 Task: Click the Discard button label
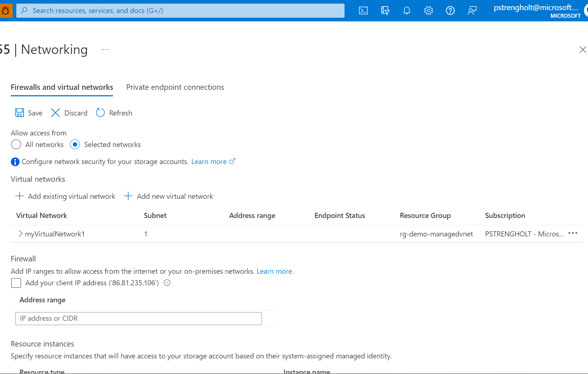click(76, 113)
